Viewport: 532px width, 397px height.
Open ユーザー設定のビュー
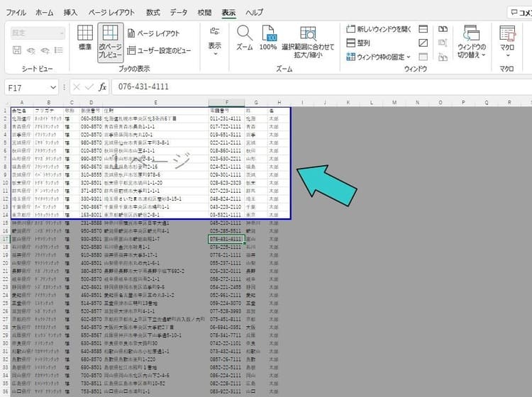[159, 50]
